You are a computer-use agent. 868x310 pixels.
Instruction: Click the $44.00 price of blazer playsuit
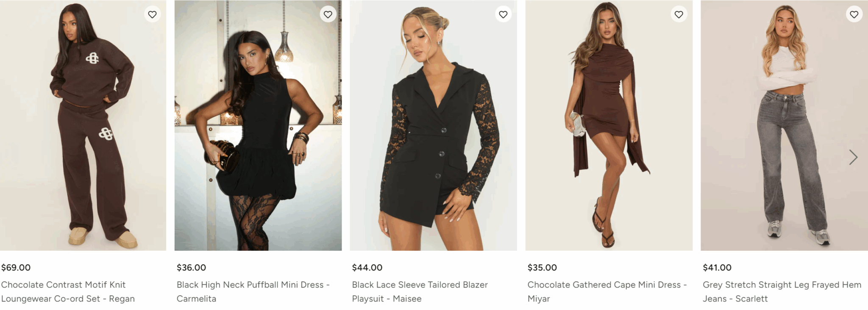pos(367,268)
